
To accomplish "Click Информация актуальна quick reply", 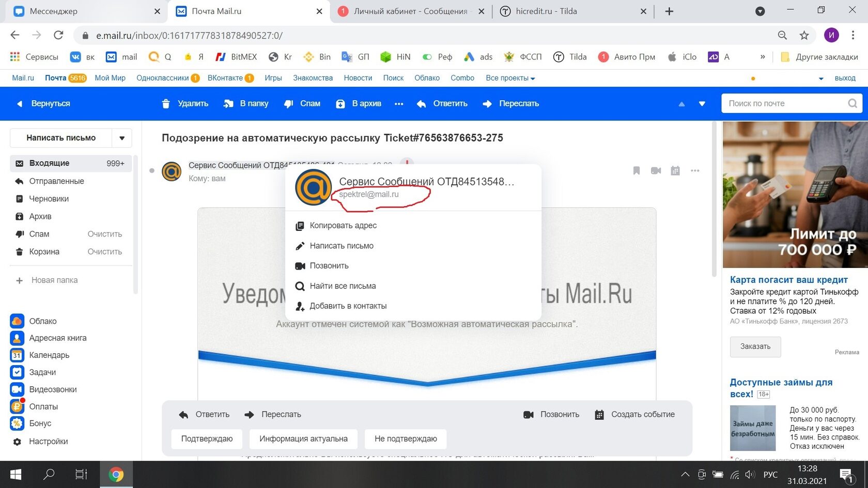I will tap(303, 439).
